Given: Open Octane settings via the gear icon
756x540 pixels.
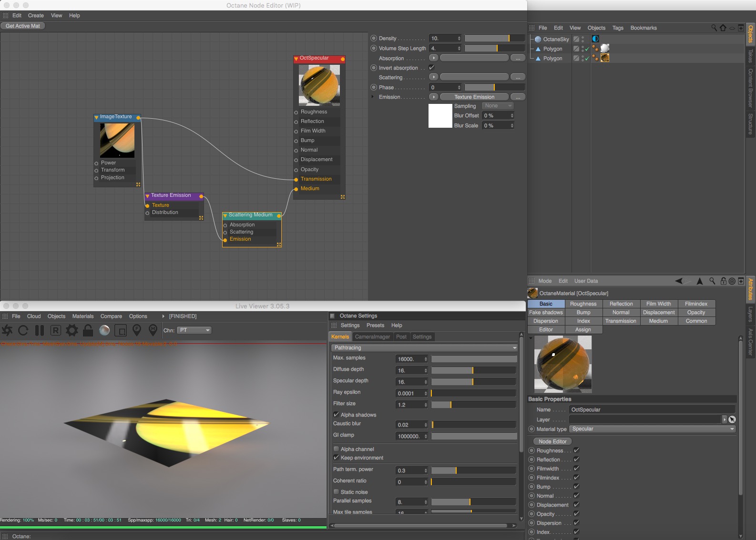Looking at the screenshot, I should coord(72,330).
